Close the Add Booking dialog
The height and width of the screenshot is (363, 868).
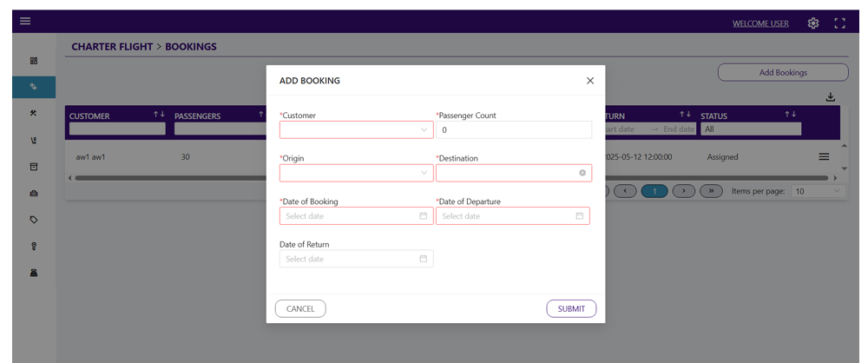point(590,81)
